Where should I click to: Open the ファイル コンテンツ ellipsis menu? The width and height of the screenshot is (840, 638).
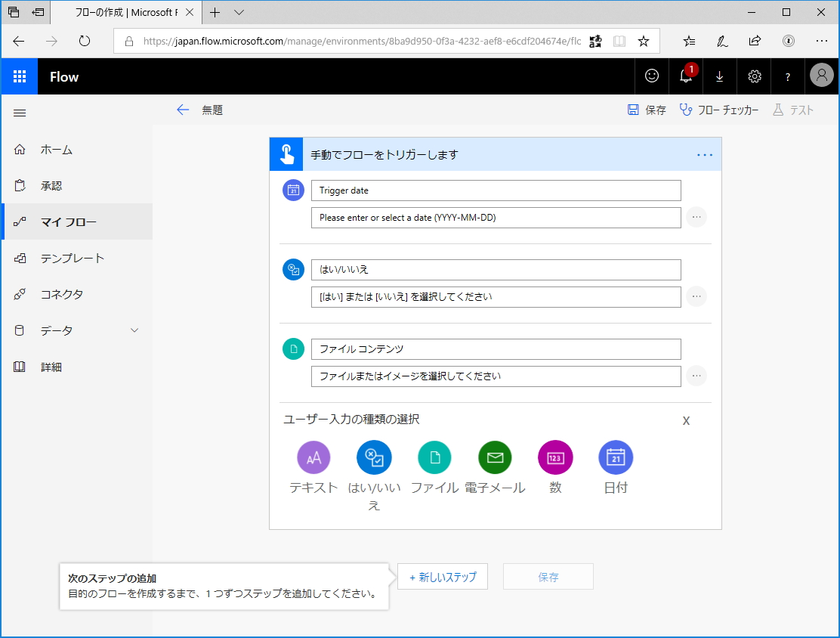[696, 376]
